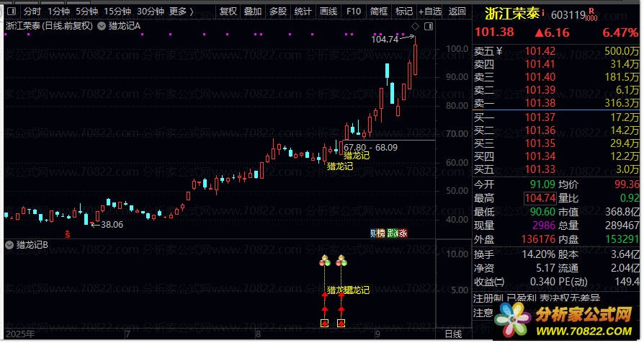
Task: Click the left bauble signal icon in 猎龙记B
Action: (325, 260)
